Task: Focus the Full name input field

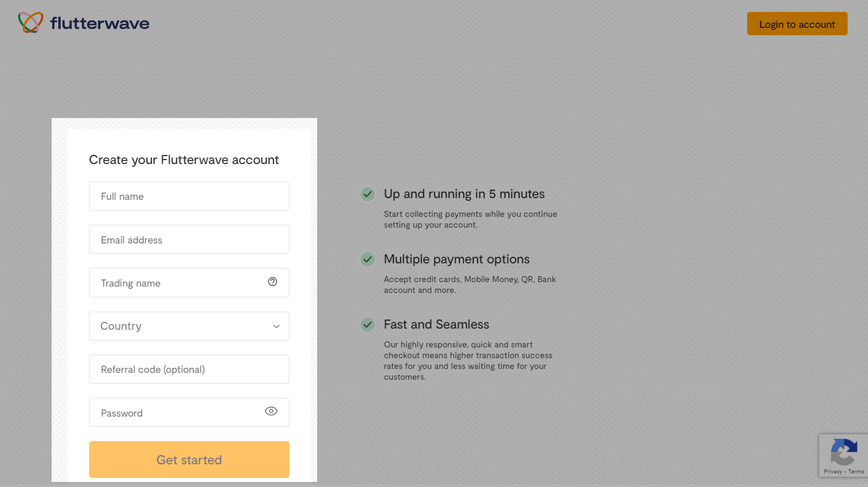Action: [x=189, y=196]
